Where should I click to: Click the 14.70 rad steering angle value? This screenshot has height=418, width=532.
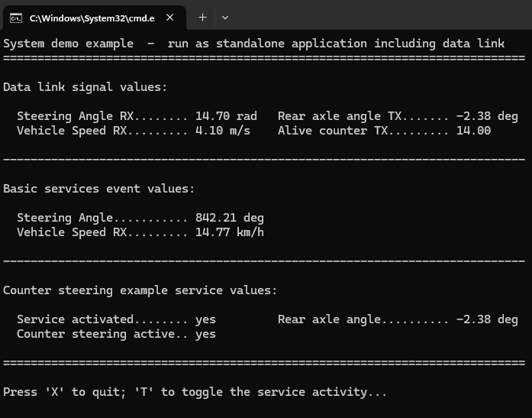226,116
